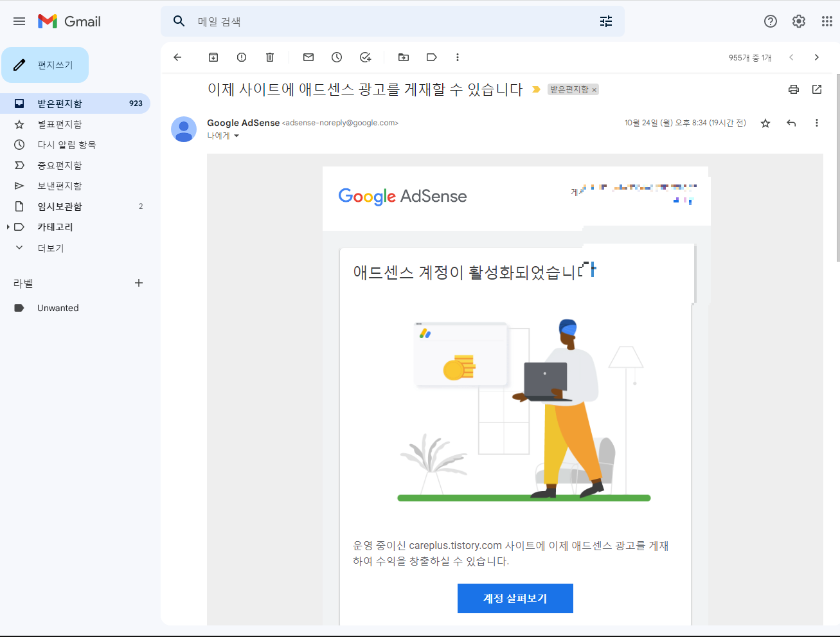Report this email as spam
Image resolution: width=840 pixels, height=637 pixels.
(242, 57)
